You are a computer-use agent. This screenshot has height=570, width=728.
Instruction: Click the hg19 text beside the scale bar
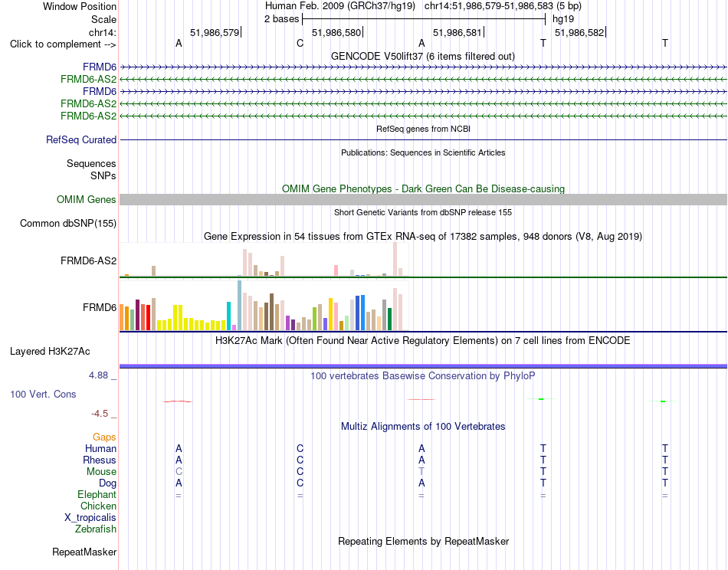563,19
